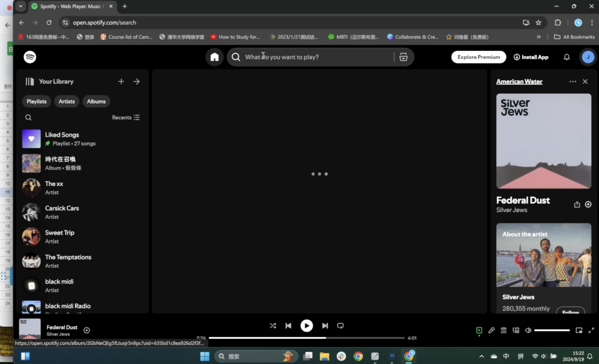Click the Spotify logo
This screenshot has width=599, height=364.
click(x=30, y=57)
